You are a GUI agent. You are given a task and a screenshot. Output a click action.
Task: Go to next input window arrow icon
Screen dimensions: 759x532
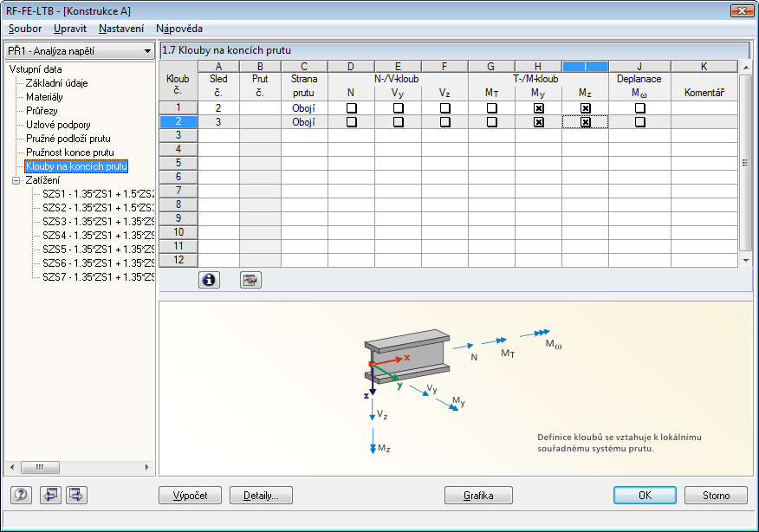76,495
